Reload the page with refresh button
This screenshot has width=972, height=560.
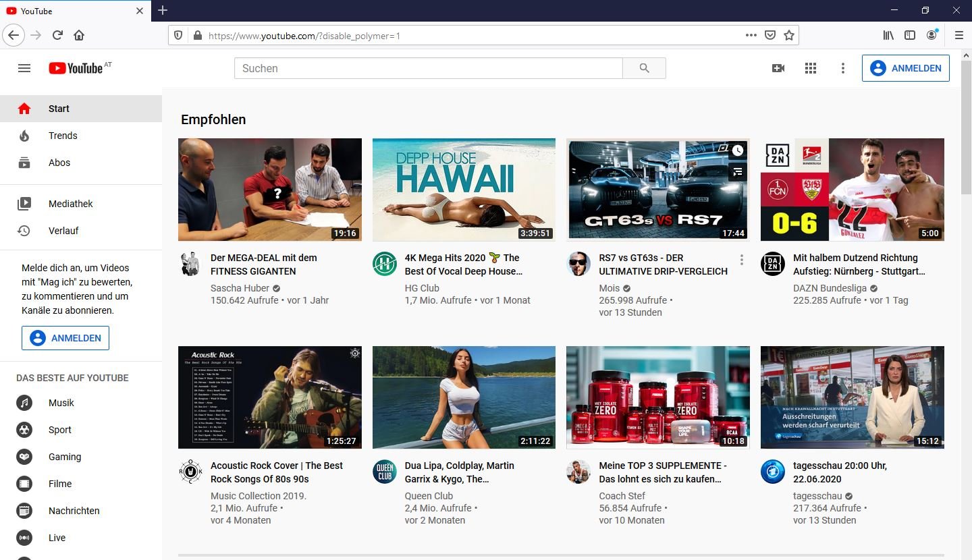[x=57, y=35]
